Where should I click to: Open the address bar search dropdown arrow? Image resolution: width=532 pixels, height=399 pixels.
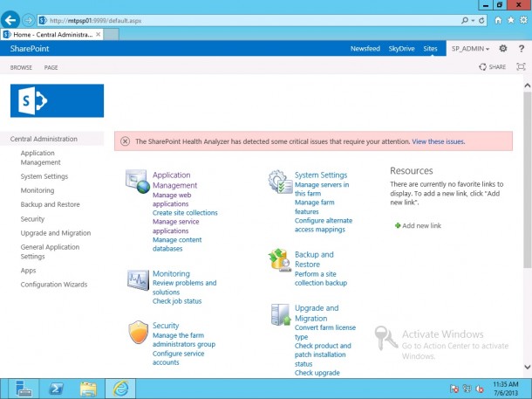tap(473, 21)
